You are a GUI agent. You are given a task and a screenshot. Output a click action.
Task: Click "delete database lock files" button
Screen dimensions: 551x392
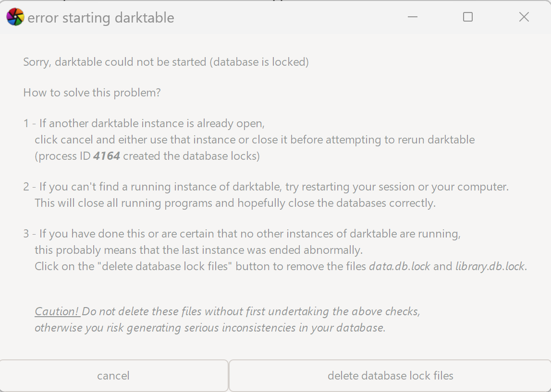click(390, 376)
